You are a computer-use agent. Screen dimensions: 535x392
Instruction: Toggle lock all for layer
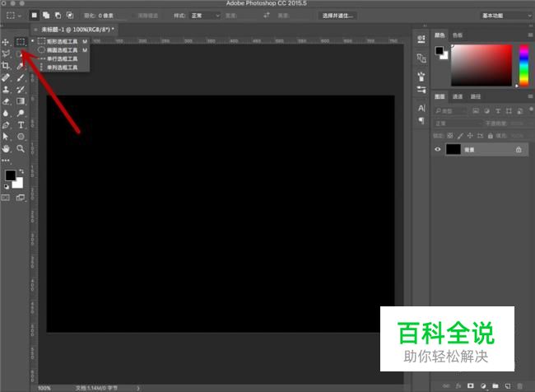click(490, 136)
